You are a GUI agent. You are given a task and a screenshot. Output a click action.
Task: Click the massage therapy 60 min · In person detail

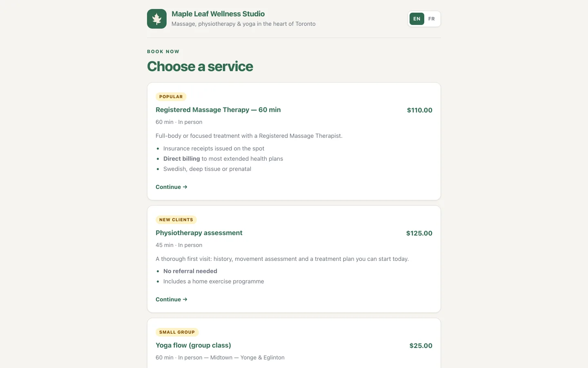click(x=179, y=122)
